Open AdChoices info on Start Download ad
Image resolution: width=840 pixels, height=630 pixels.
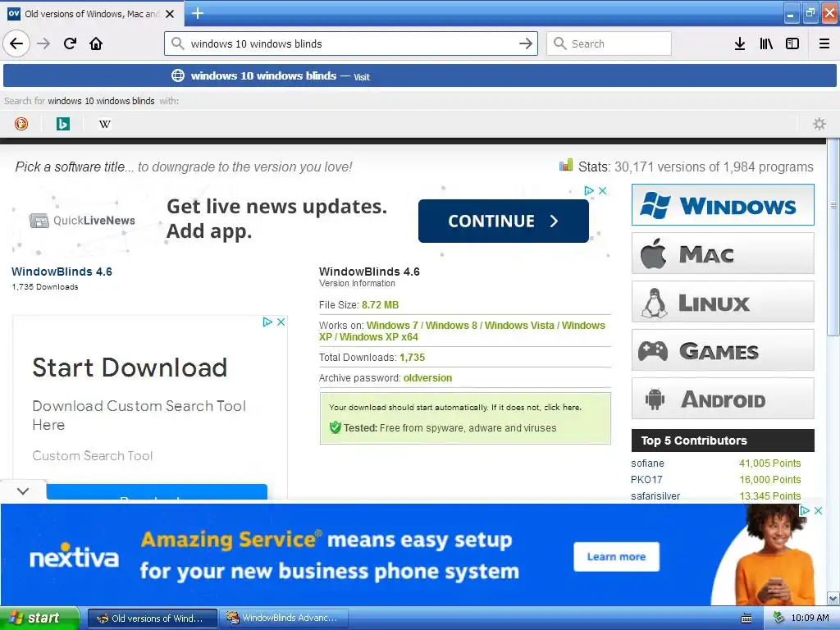pos(267,322)
